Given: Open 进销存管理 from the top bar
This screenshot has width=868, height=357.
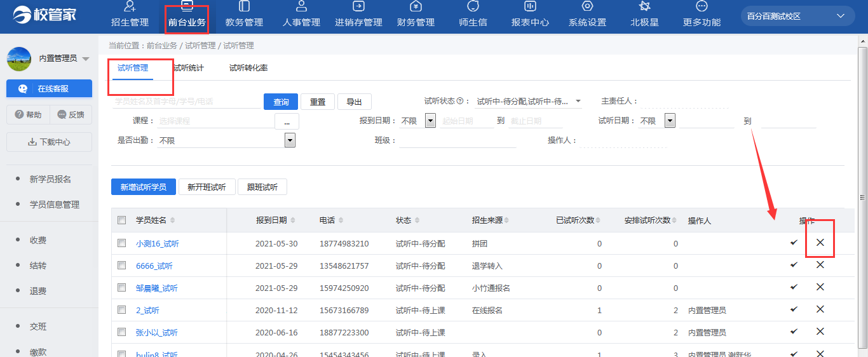Looking at the screenshot, I should pos(358,15).
